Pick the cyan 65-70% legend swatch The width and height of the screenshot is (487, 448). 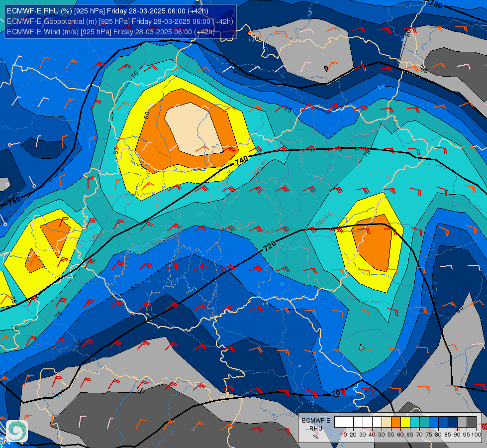coord(415,422)
